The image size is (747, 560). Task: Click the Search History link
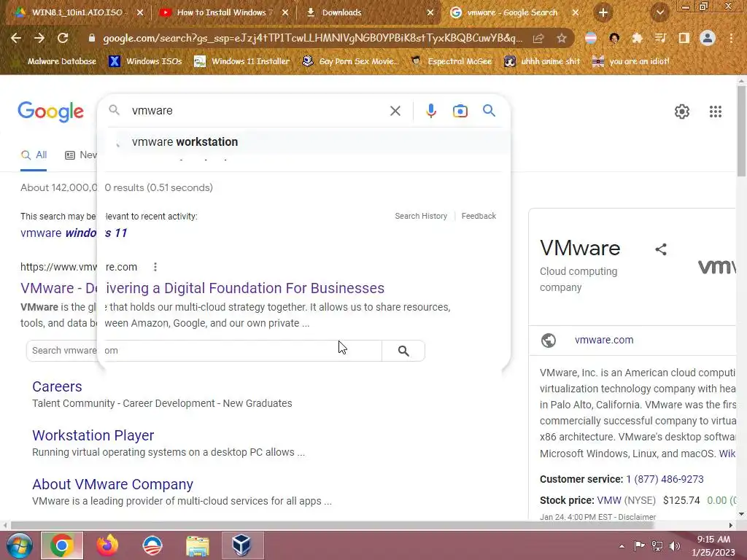pyautogui.click(x=421, y=216)
